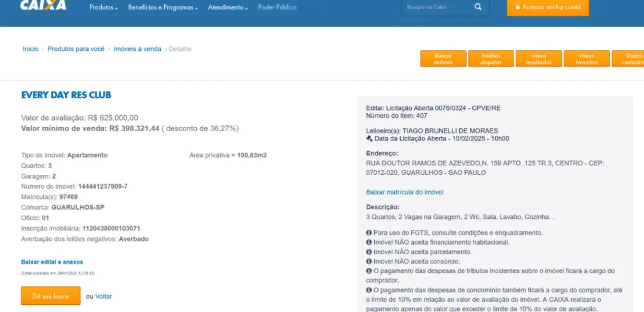644x312 pixels.
Task: Navigate to Imóveis à venda breadcrumb
Action: pos(137,49)
